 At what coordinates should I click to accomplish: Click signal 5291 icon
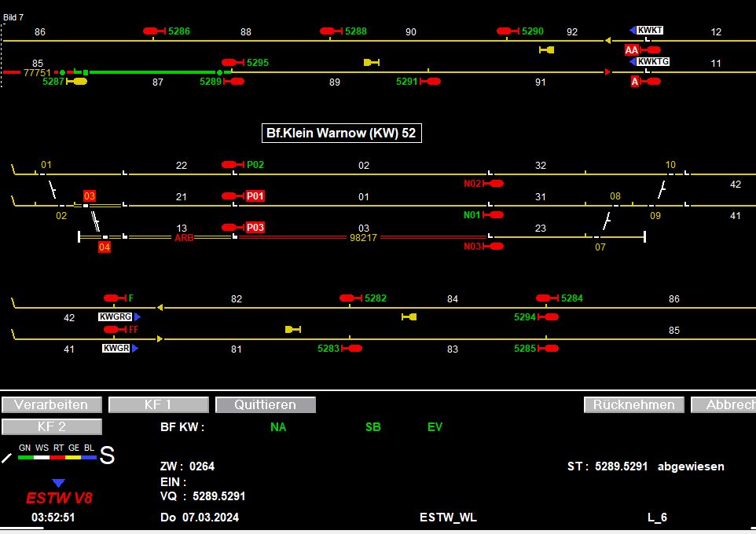pyautogui.click(x=430, y=82)
